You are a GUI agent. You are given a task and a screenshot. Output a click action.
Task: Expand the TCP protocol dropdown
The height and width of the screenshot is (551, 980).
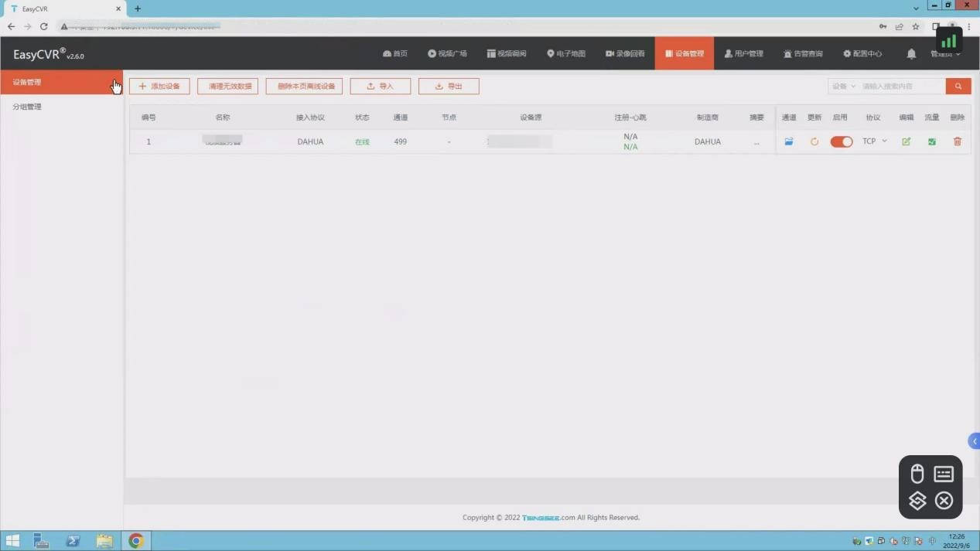(x=875, y=141)
